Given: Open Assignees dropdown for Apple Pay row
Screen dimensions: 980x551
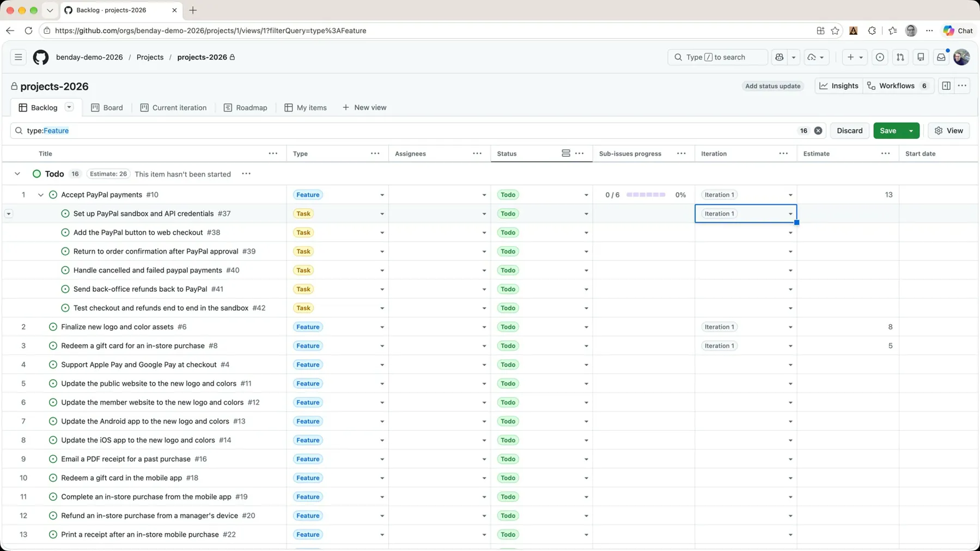Looking at the screenshot, I should 484,365.
